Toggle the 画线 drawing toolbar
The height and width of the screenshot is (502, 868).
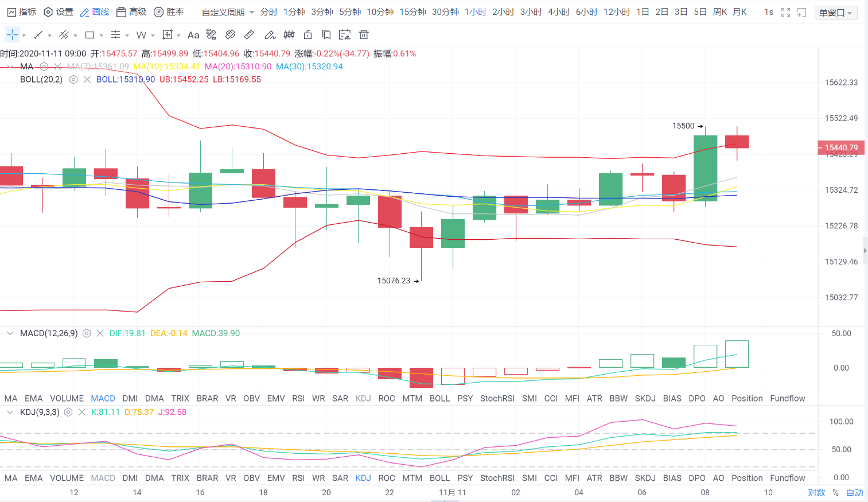pyautogui.click(x=95, y=12)
